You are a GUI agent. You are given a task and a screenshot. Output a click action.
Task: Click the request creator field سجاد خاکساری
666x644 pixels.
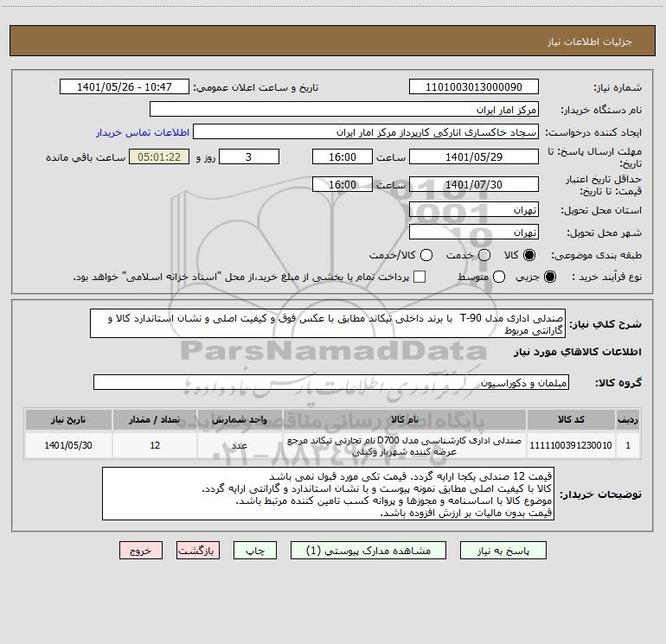pyautogui.click(x=366, y=132)
